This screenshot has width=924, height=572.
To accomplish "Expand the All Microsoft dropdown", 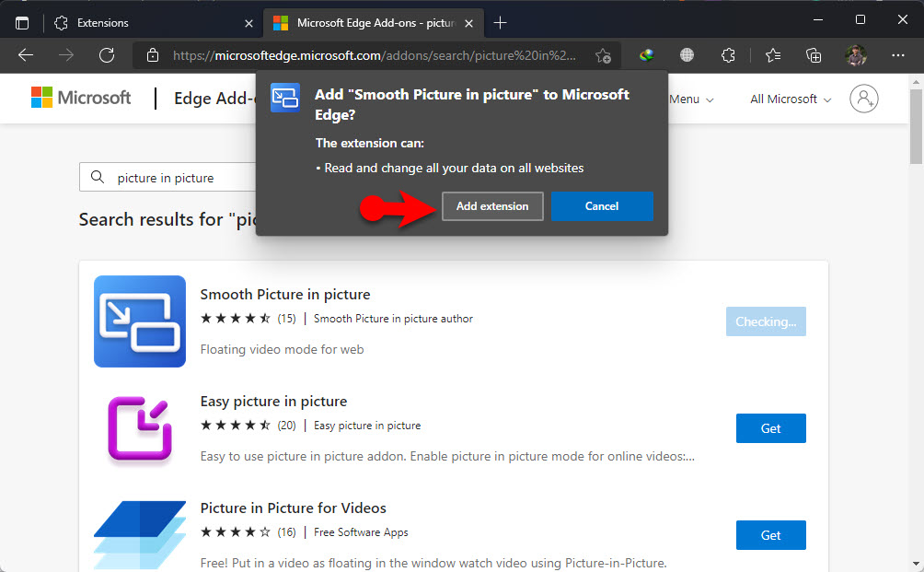I will coord(791,99).
